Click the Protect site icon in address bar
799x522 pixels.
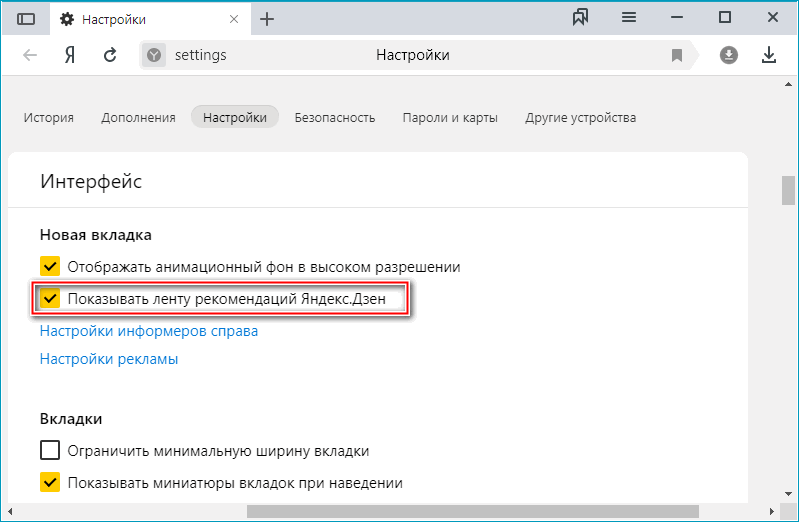coord(154,55)
